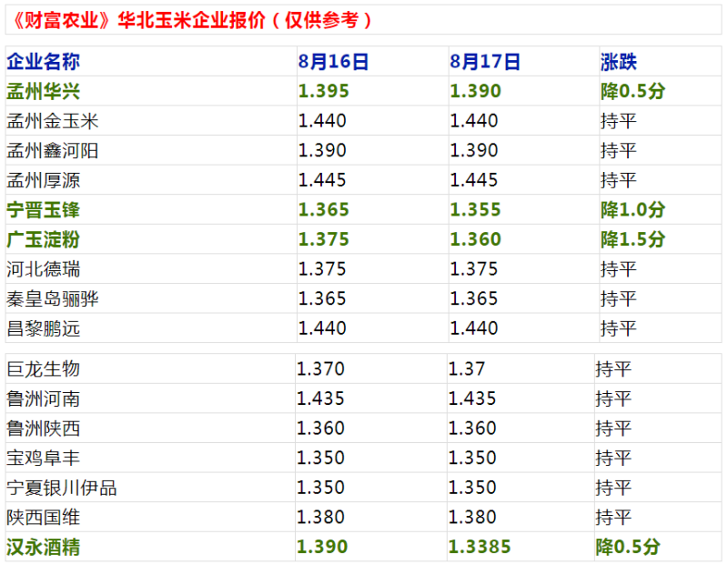Click the 广玉淀粉 company name
Image resolution: width=728 pixels, height=565 pixels.
tap(43, 239)
